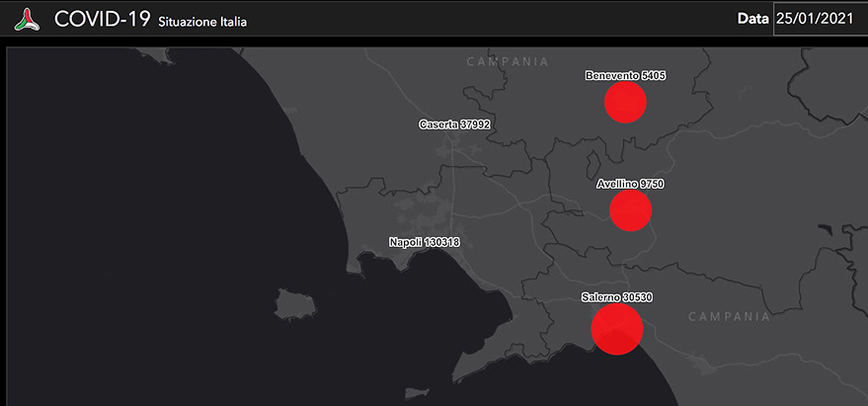
Task: Click the COVID-19 title text
Action: click(x=102, y=20)
